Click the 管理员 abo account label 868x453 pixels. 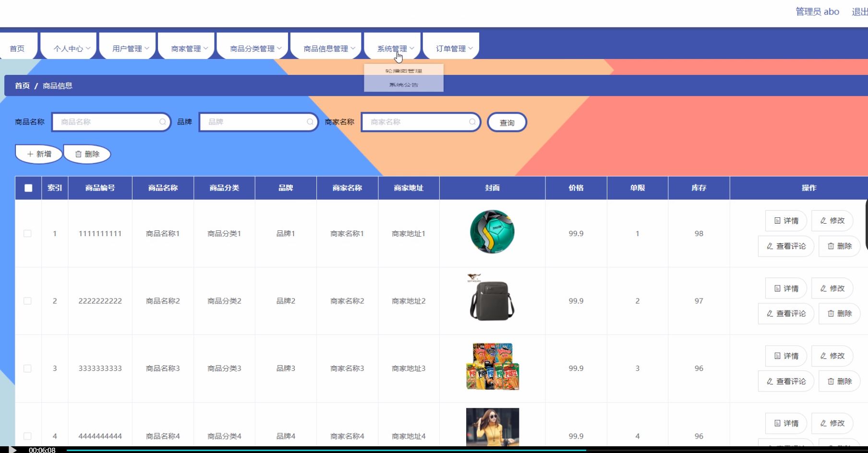[817, 12]
